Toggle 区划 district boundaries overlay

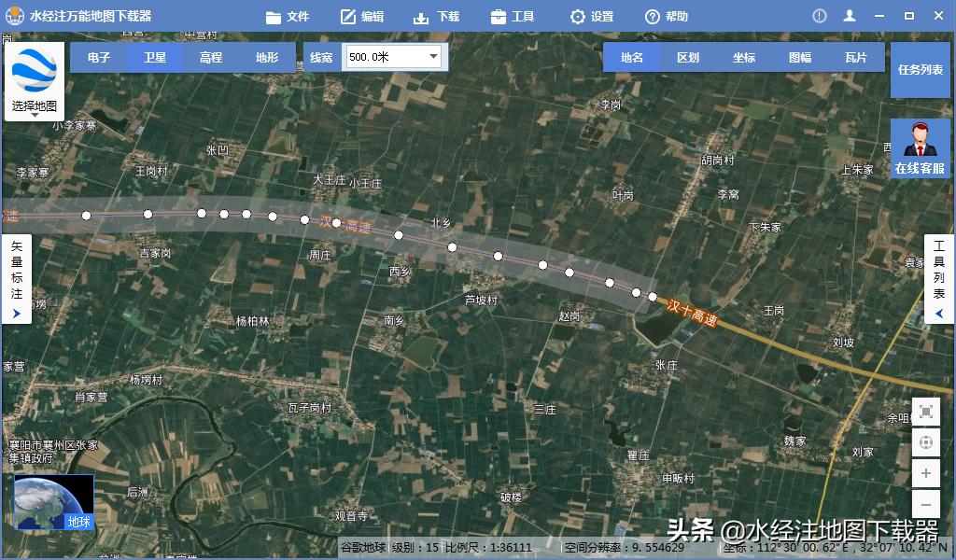point(688,57)
